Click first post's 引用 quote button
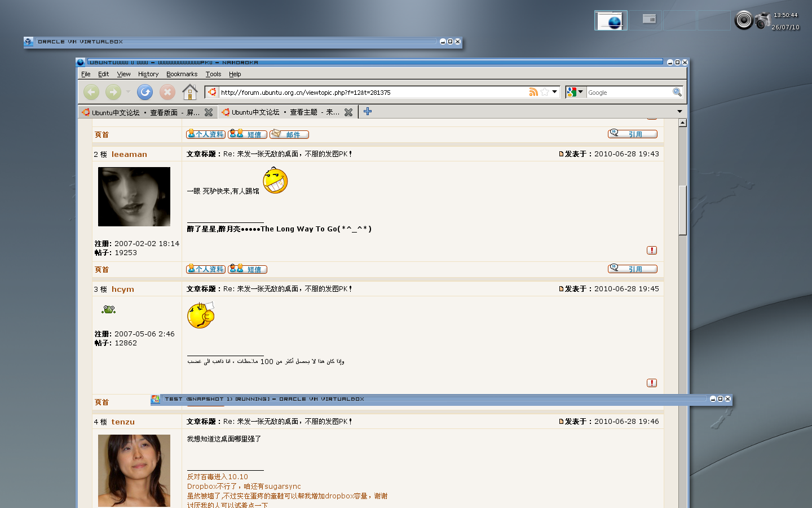The width and height of the screenshot is (812, 508). click(633, 134)
